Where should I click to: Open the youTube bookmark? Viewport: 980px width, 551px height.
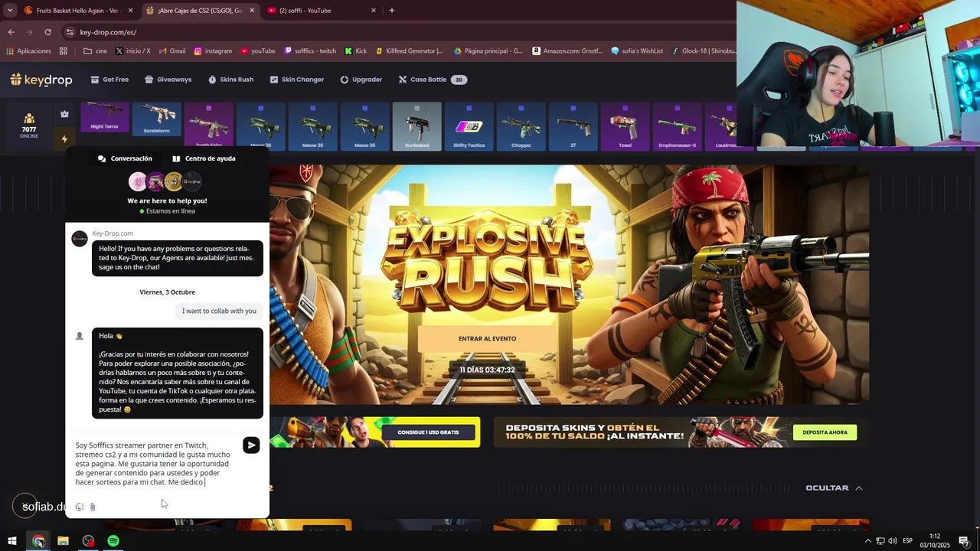pyautogui.click(x=258, y=51)
